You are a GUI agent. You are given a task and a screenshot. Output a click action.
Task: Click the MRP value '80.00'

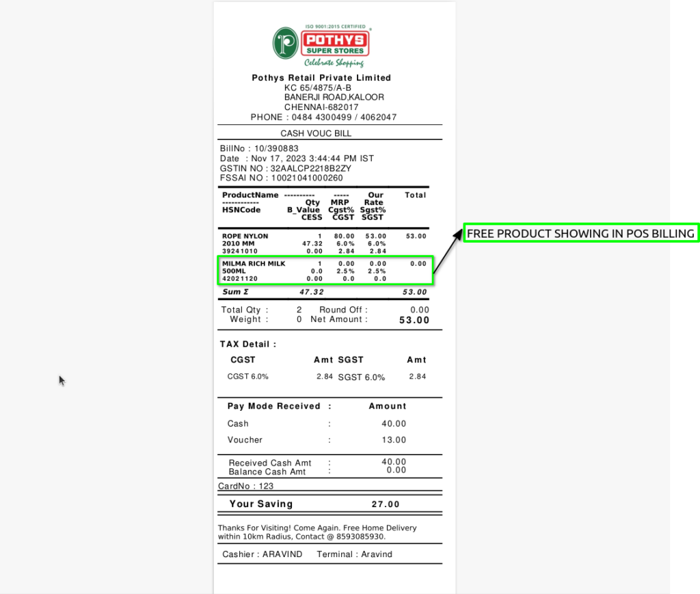click(345, 236)
